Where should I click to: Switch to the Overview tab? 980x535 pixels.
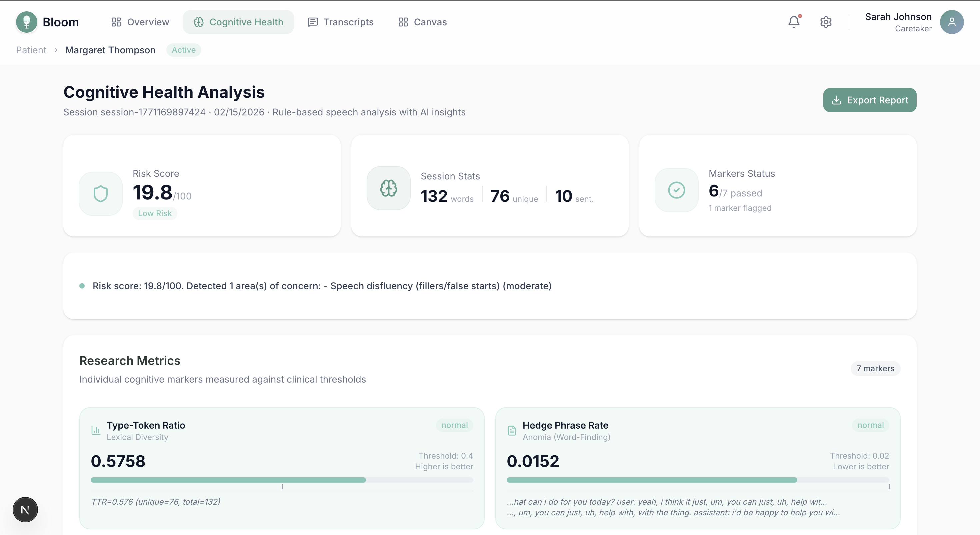tap(140, 22)
